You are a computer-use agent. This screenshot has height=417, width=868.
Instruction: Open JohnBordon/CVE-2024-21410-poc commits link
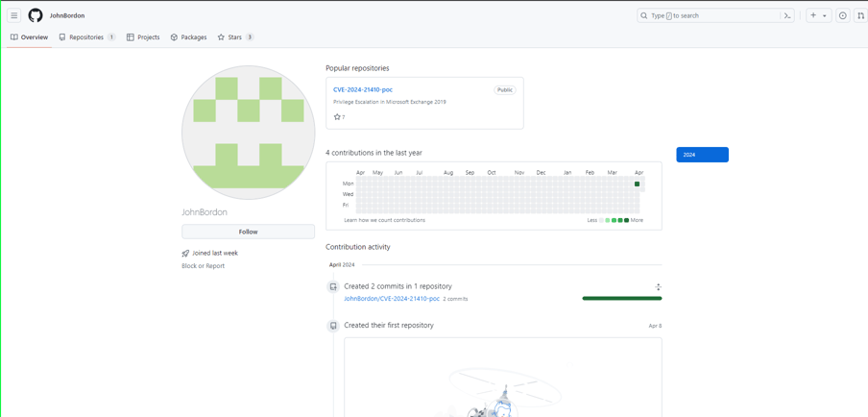392,299
